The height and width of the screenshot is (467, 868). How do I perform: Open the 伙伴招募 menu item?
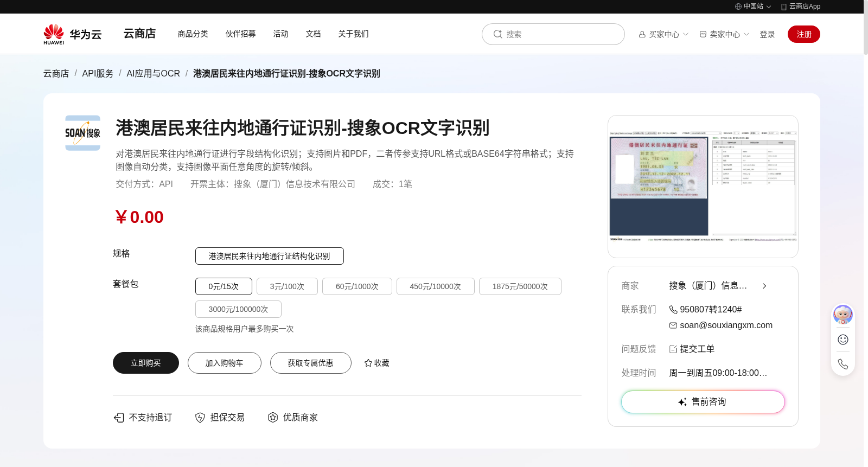pyautogui.click(x=241, y=34)
